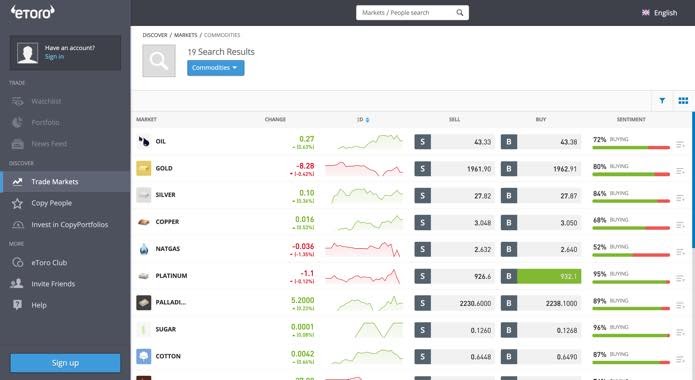Click the PALLADIUM market icon
The image size is (695, 380).
coord(144,302)
